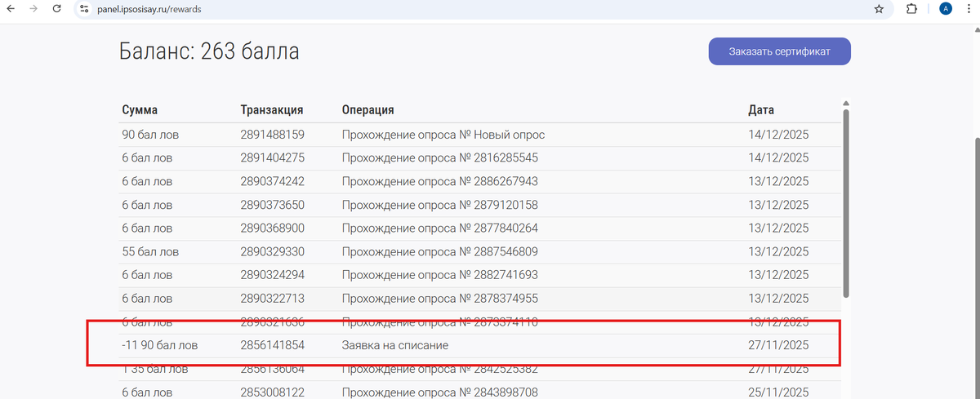Select transaction number 2890368900
Screen dimensions: 980x399
tap(272, 228)
